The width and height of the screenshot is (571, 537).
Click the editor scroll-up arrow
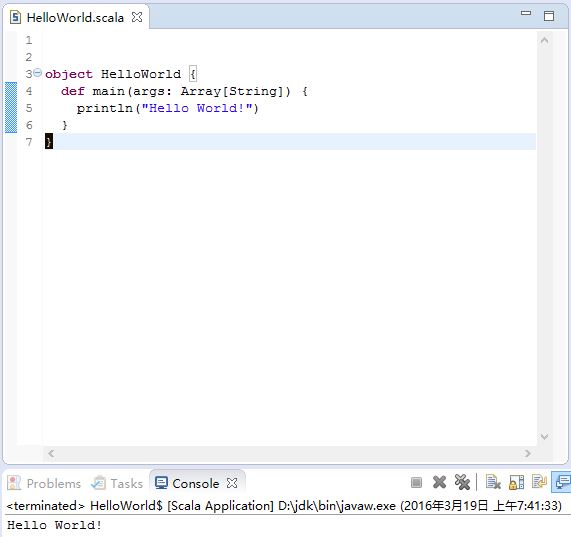[x=544, y=40]
